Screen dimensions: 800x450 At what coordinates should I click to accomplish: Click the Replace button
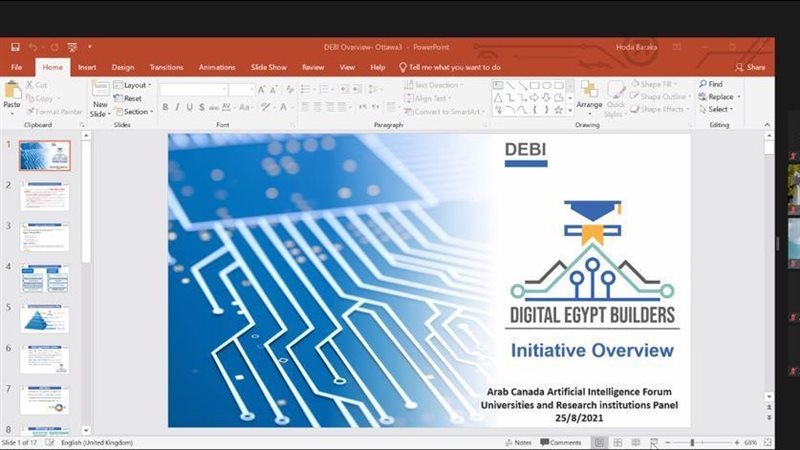[x=719, y=97]
